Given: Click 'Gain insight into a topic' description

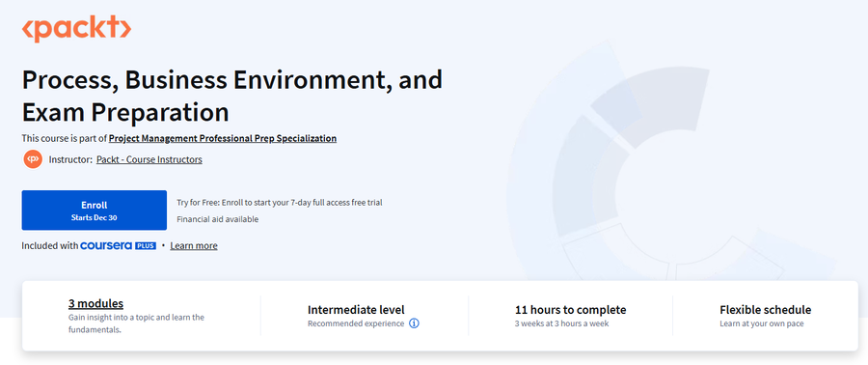Looking at the screenshot, I should point(136,323).
